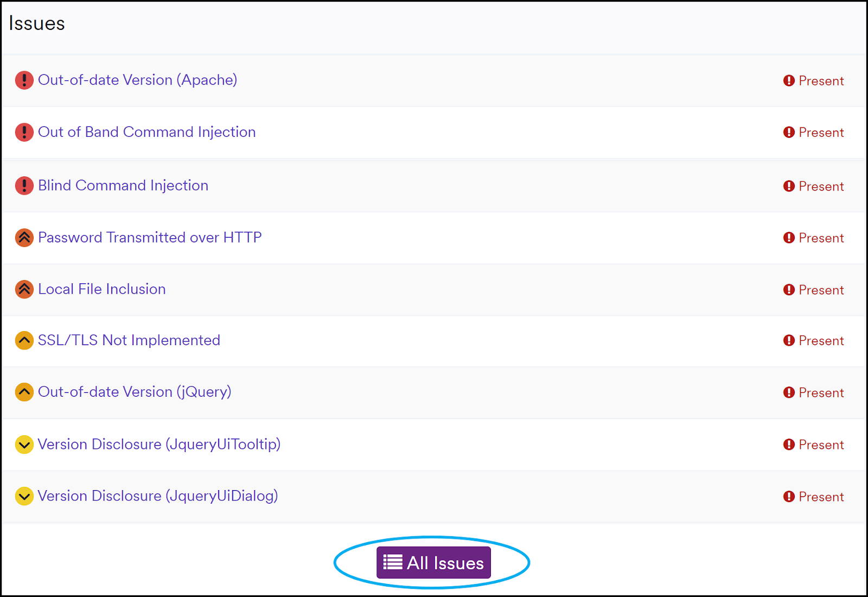Open the Out of Band Command Injection issue
The image size is (868, 597).
point(146,132)
